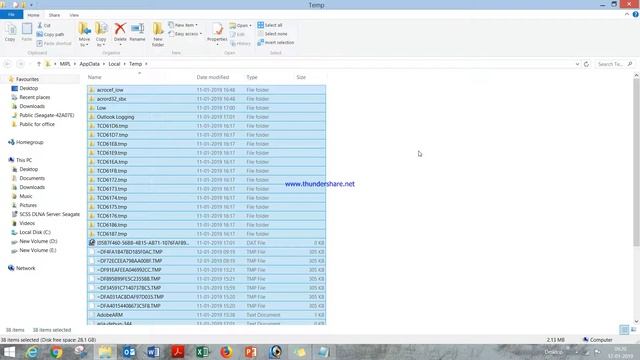Click Invert selection in ribbon
640x360 pixels.
click(x=276, y=42)
